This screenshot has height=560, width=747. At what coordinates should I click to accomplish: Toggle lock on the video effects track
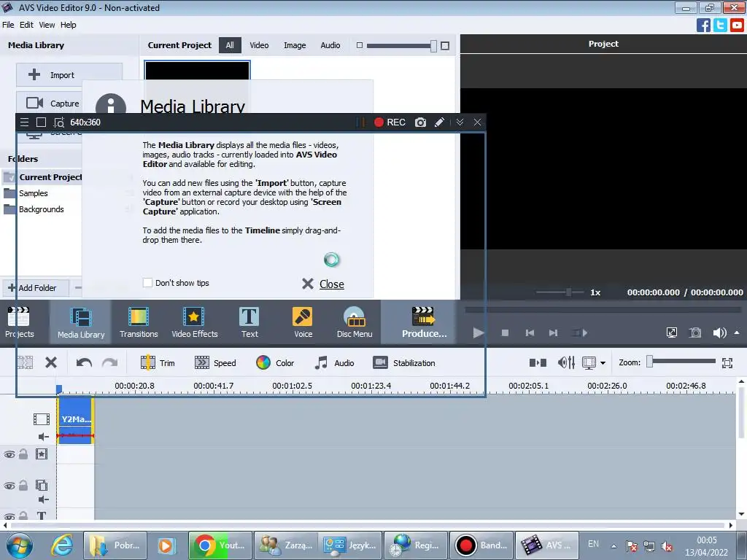click(23, 454)
